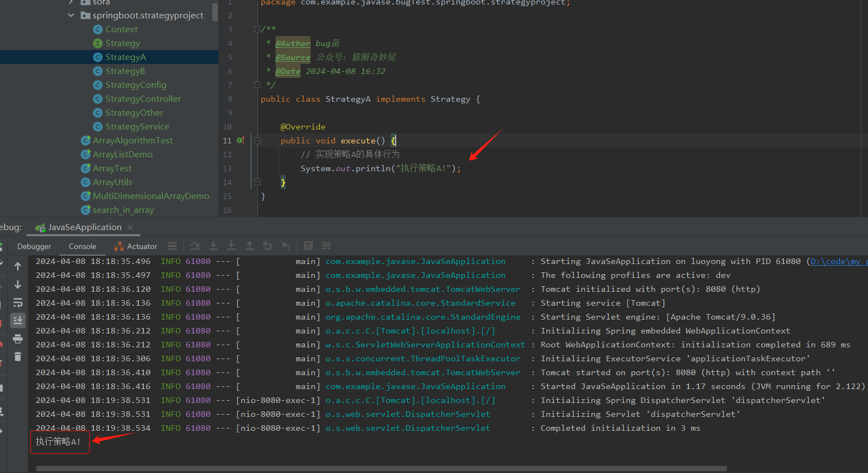Image resolution: width=868 pixels, height=473 pixels.
Task: Open the Actuator tab
Action: [136, 246]
